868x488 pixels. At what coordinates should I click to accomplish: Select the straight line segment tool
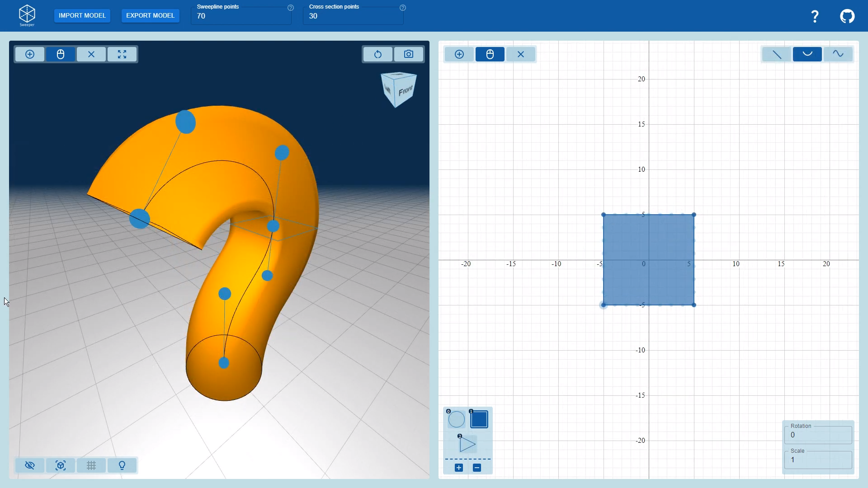click(x=777, y=54)
